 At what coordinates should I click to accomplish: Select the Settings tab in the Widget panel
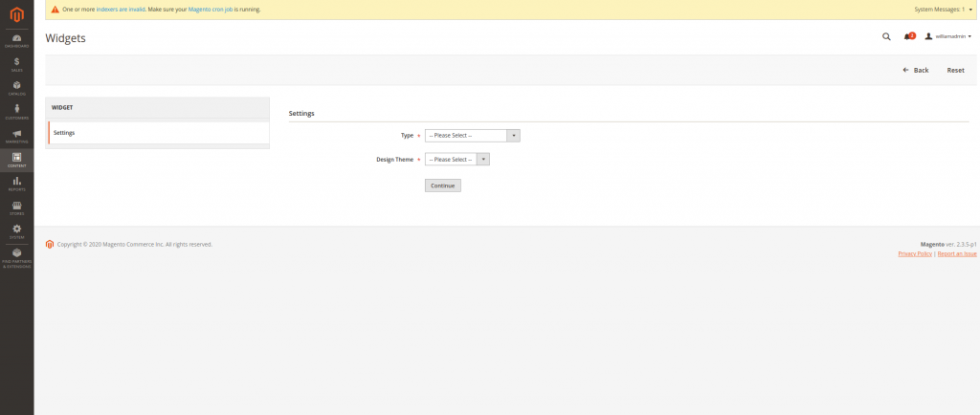point(158,133)
